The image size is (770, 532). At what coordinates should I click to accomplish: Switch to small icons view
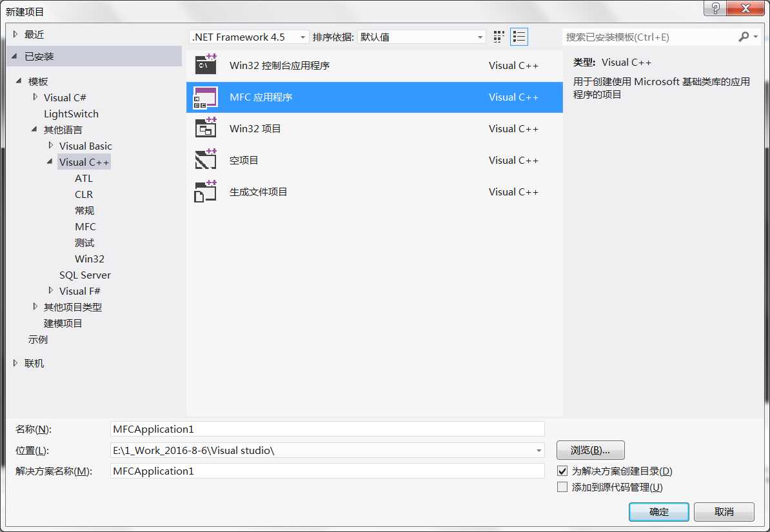click(x=499, y=37)
